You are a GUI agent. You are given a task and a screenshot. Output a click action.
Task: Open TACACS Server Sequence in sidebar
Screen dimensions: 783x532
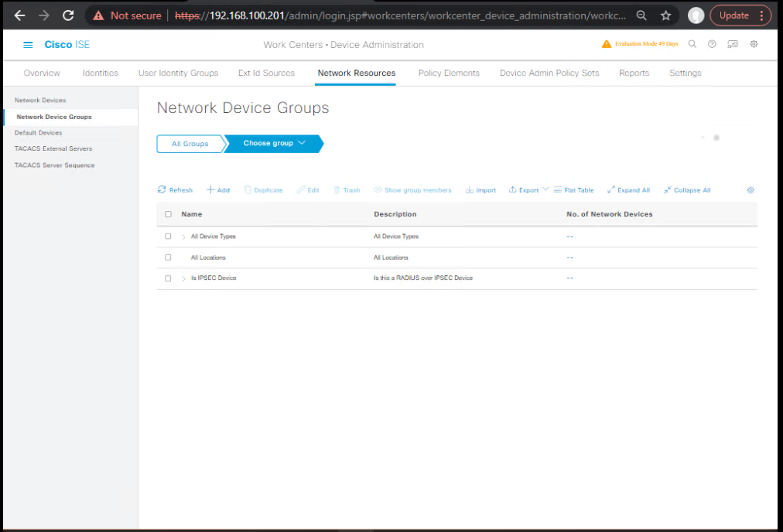(x=54, y=165)
